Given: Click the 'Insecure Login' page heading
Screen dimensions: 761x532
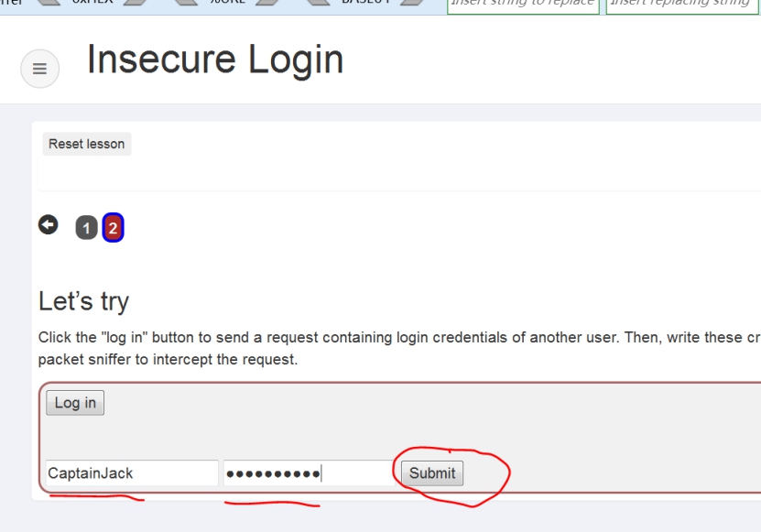Looking at the screenshot, I should (x=215, y=60).
